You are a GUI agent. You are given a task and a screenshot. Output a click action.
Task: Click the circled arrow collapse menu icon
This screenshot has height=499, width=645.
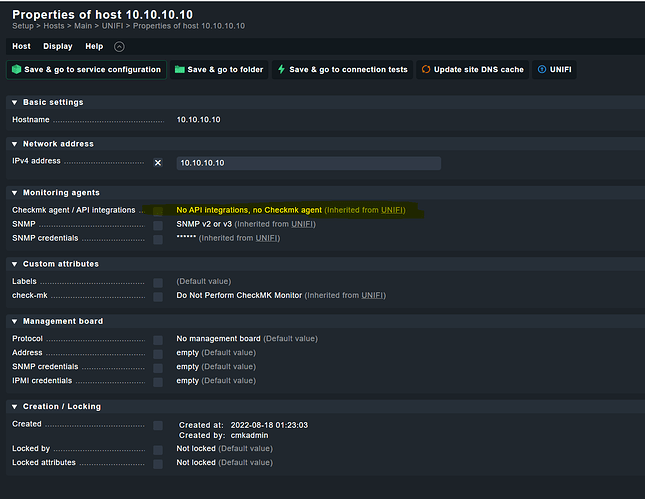pyautogui.click(x=119, y=46)
